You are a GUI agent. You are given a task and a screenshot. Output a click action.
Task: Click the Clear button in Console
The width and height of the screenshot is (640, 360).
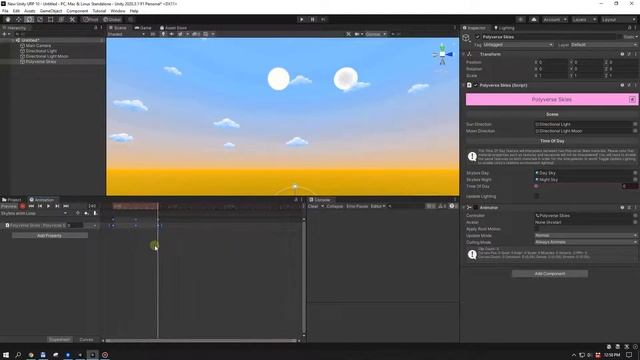pos(313,206)
